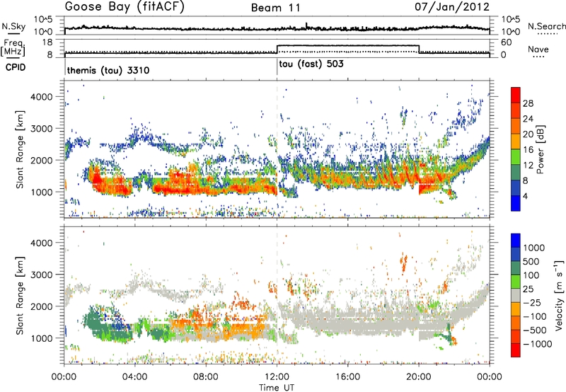Click the gray segment of the velocity color bar
Screen dimensions: 566x392
tap(516, 296)
